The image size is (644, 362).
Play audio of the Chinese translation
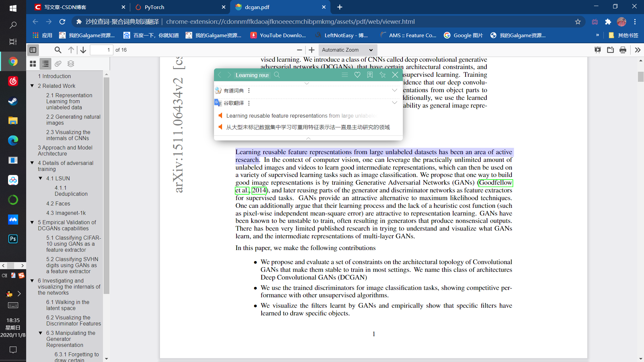coord(220,127)
